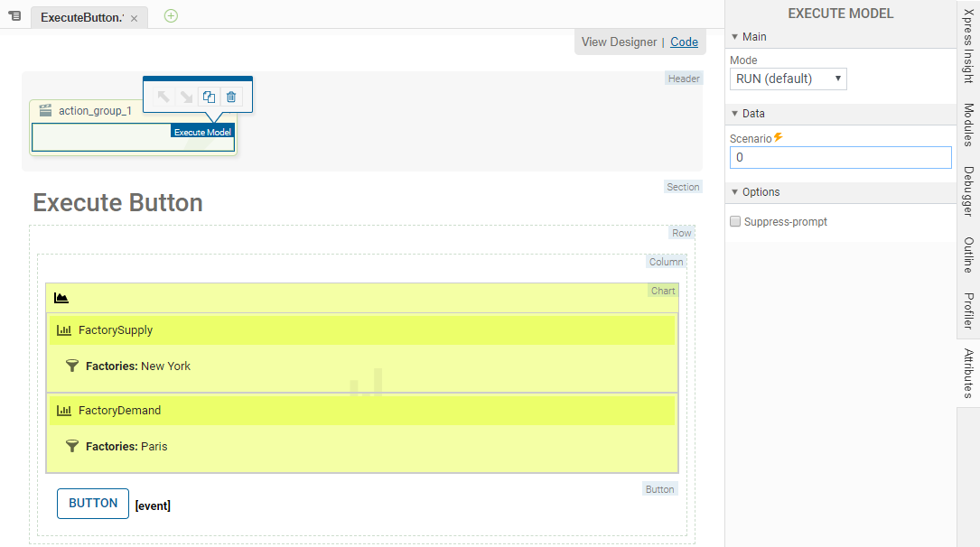
Task: Open the Modules side tab
Action: pos(968,125)
